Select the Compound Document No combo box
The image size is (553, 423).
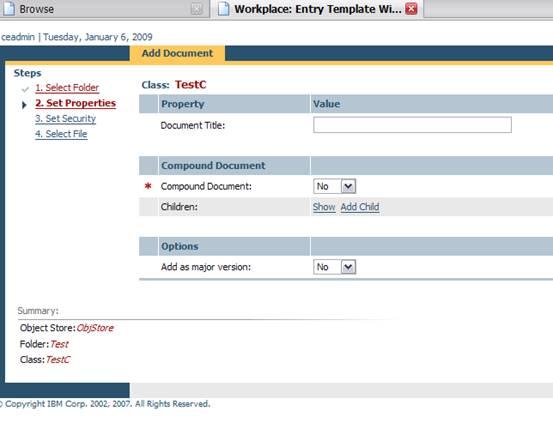pos(334,186)
